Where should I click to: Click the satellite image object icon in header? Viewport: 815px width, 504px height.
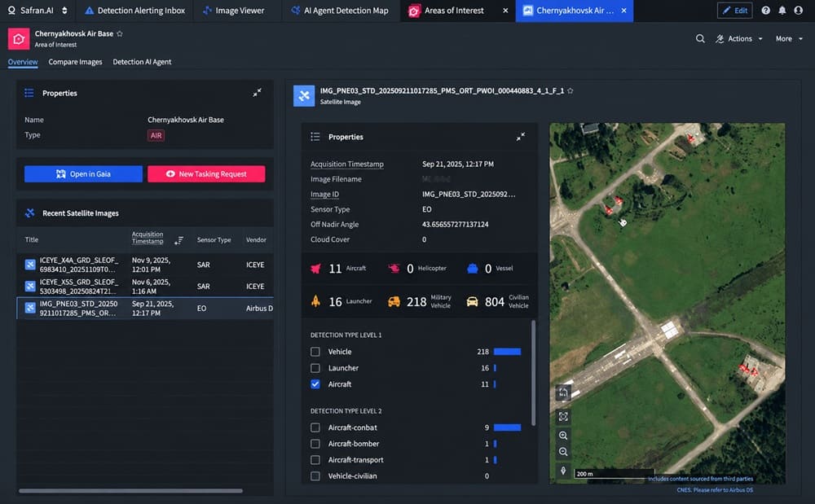(304, 96)
